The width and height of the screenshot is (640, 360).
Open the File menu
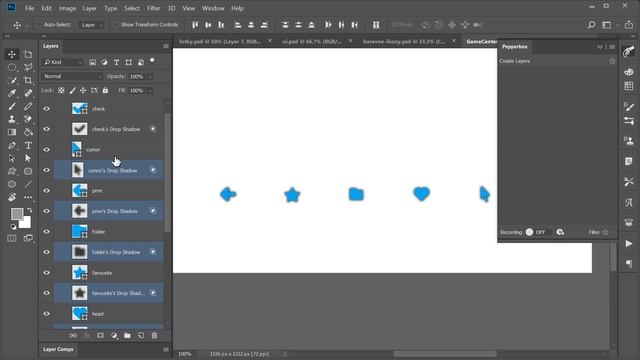(29, 8)
